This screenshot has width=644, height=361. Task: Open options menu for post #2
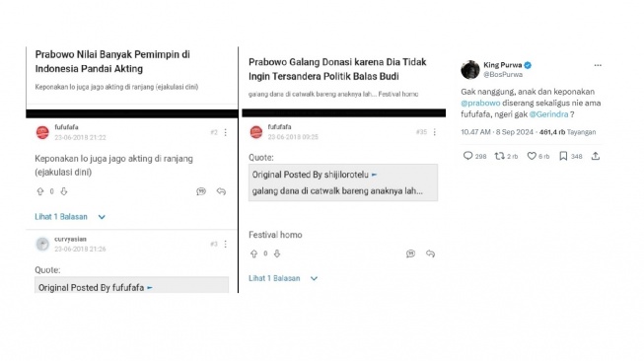(226, 132)
